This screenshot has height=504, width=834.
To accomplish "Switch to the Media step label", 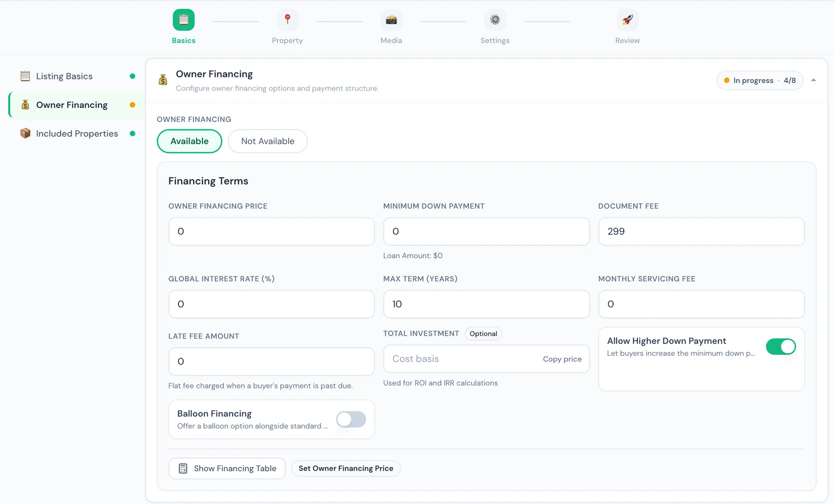I will (x=391, y=40).
